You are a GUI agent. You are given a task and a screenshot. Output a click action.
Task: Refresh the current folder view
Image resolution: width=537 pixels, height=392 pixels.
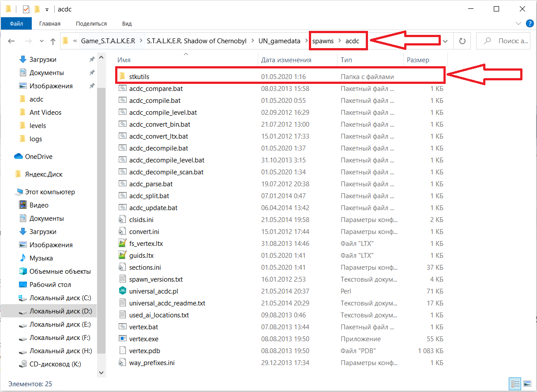[x=462, y=41]
